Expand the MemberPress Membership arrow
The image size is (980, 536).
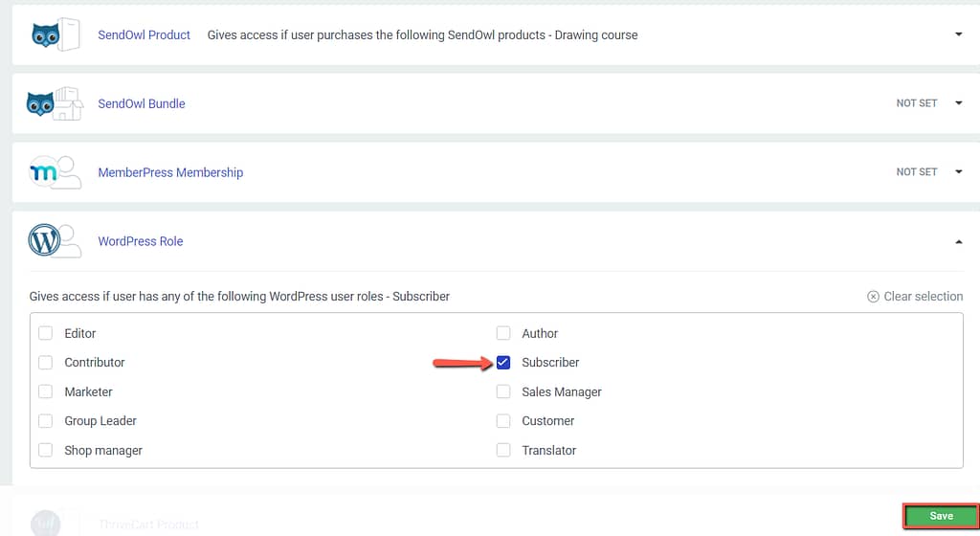(959, 172)
